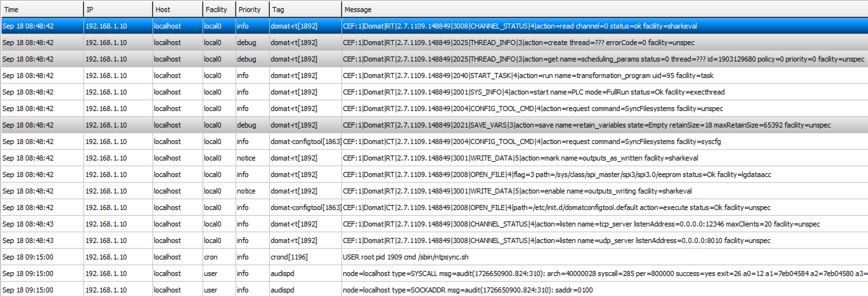This screenshot has width=868, height=296.
Task: Select the CHANNEL_STATUS action=read channel=0 message
Action: tap(520, 26)
